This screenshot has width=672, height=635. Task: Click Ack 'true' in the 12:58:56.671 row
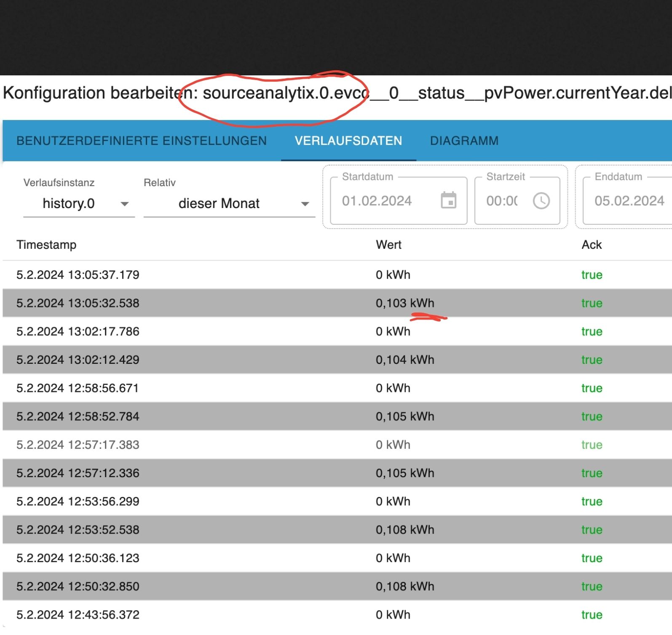click(x=592, y=388)
